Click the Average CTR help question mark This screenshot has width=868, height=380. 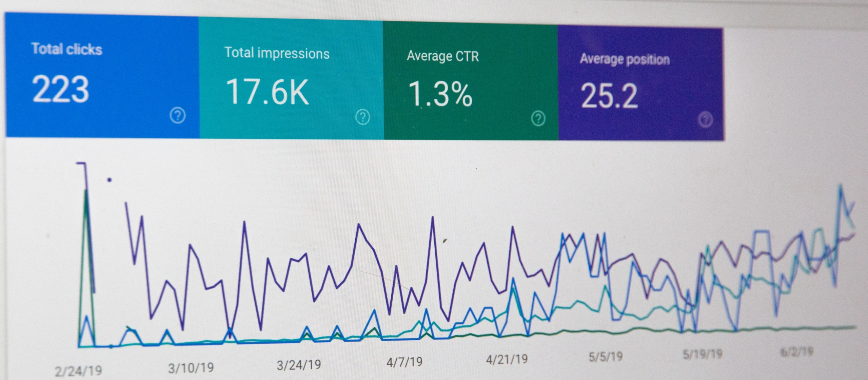pos(538,118)
